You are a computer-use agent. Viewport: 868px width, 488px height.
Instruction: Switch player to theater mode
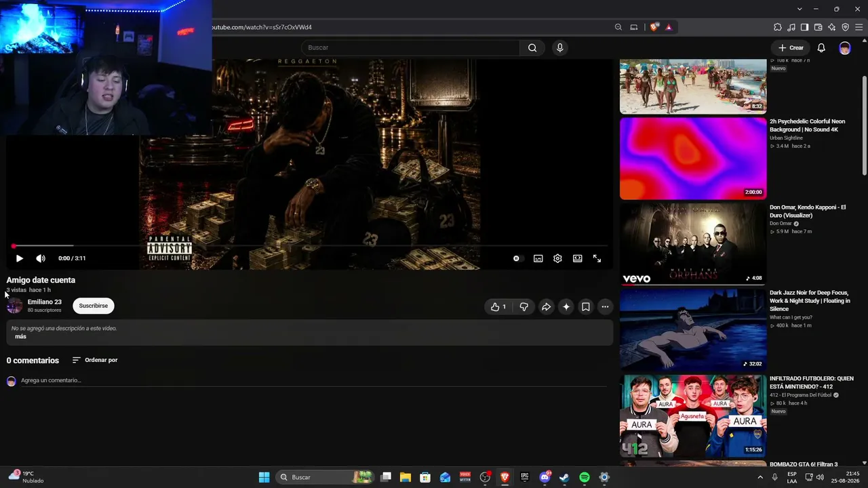(577, 258)
